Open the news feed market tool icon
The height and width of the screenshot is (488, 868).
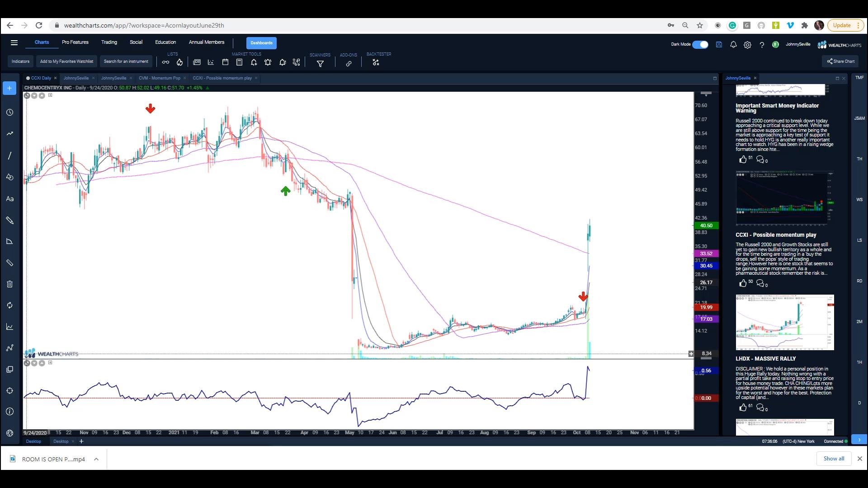(x=197, y=62)
